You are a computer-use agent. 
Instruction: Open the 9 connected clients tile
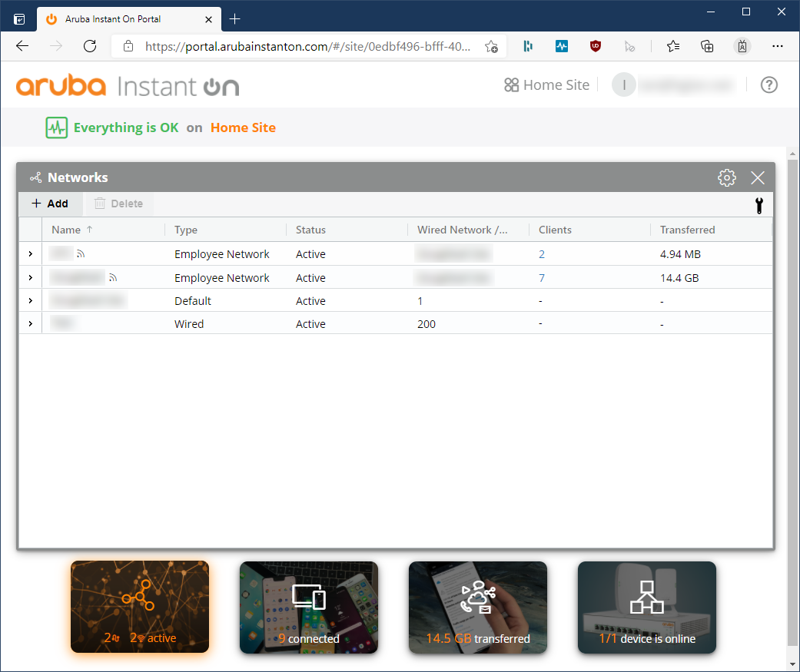click(309, 607)
